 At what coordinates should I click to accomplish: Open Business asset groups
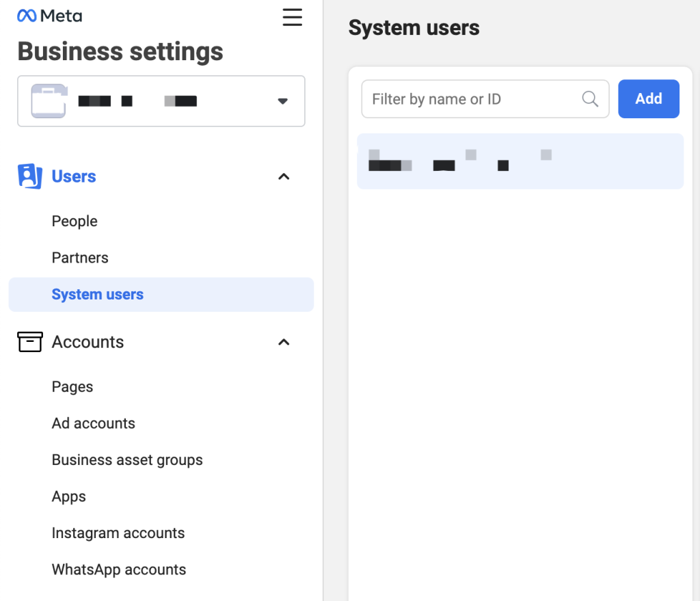click(127, 460)
